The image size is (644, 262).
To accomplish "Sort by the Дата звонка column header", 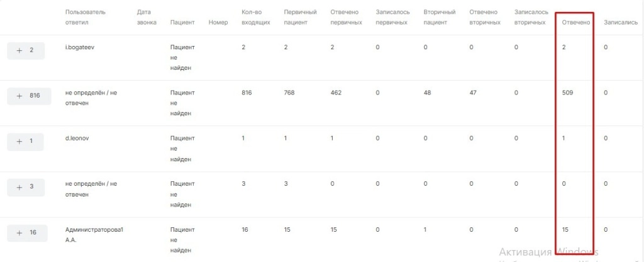I will tap(145, 17).
